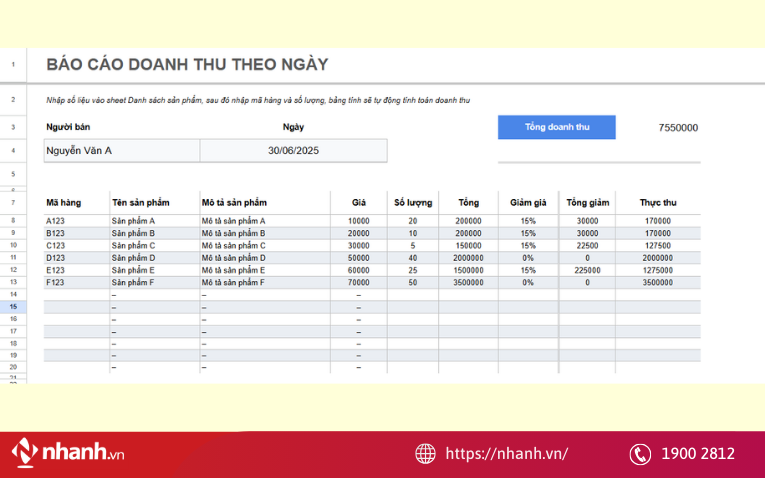Screen dimensions: 765x478
Task: Select row header 1
Action: pyautogui.click(x=13, y=64)
